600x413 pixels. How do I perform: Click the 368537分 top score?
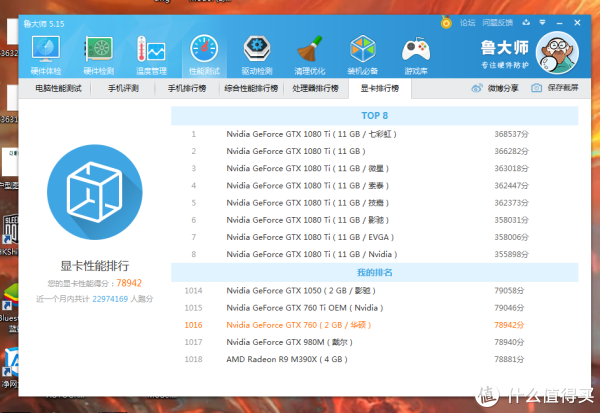(x=511, y=134)
